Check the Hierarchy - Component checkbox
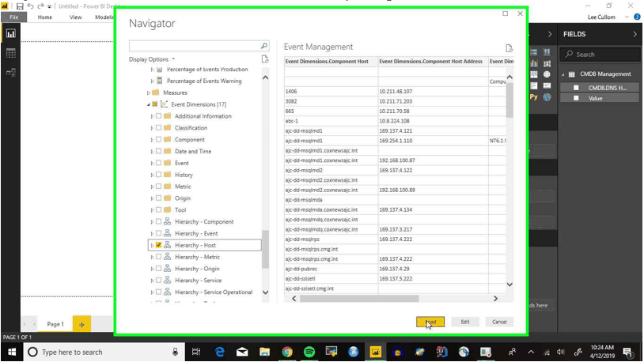This screenshot has height=362, width=644. (x=158, y=221)
